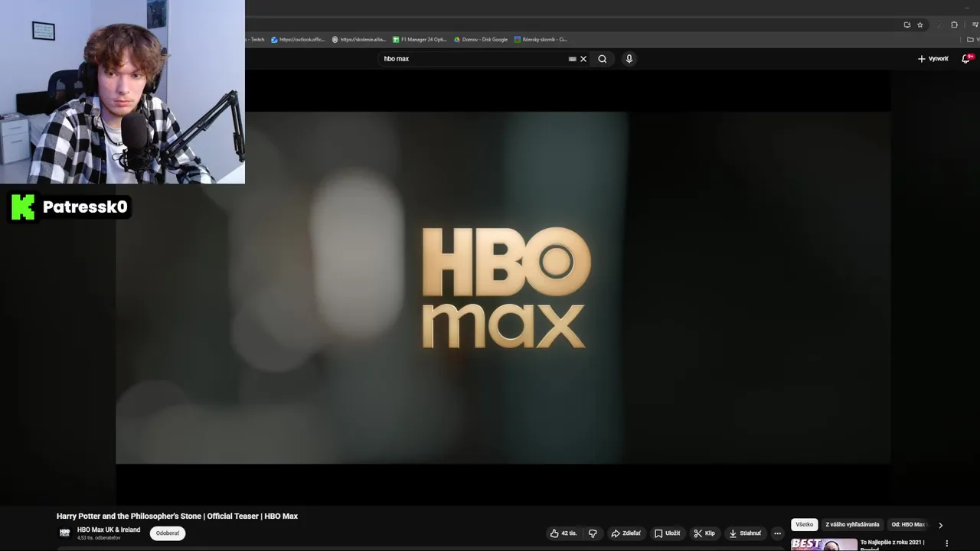Viewport: 980px width, 551px height.
Task: Open the F1 Manager 24 bookmark
Action: tap(420, 40)
